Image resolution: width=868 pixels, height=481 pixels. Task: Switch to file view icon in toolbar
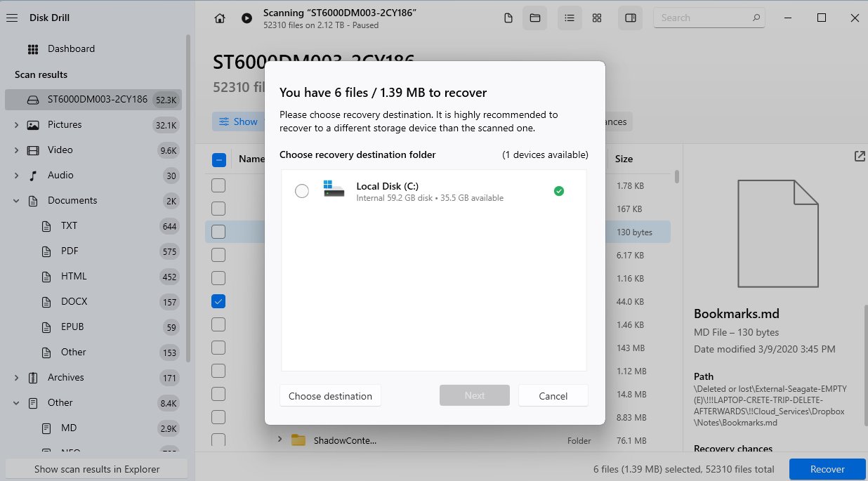pyautogui.click(x=508, y=18)
